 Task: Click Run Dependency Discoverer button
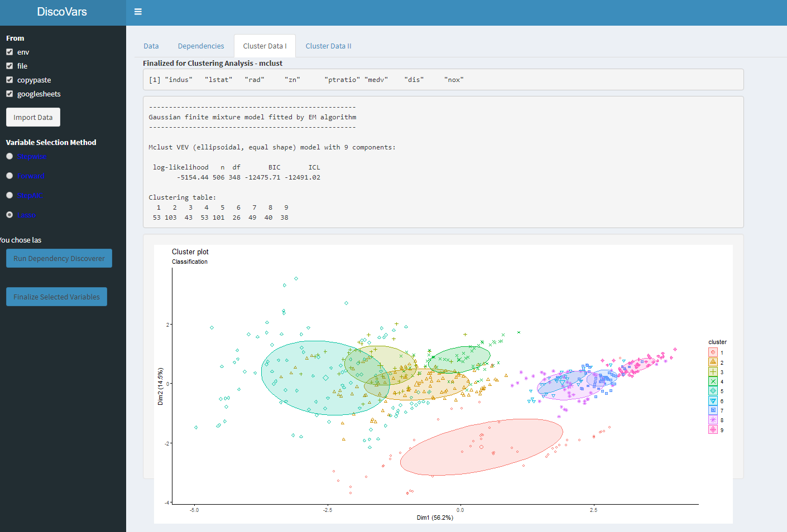click(x=59, y=258)
